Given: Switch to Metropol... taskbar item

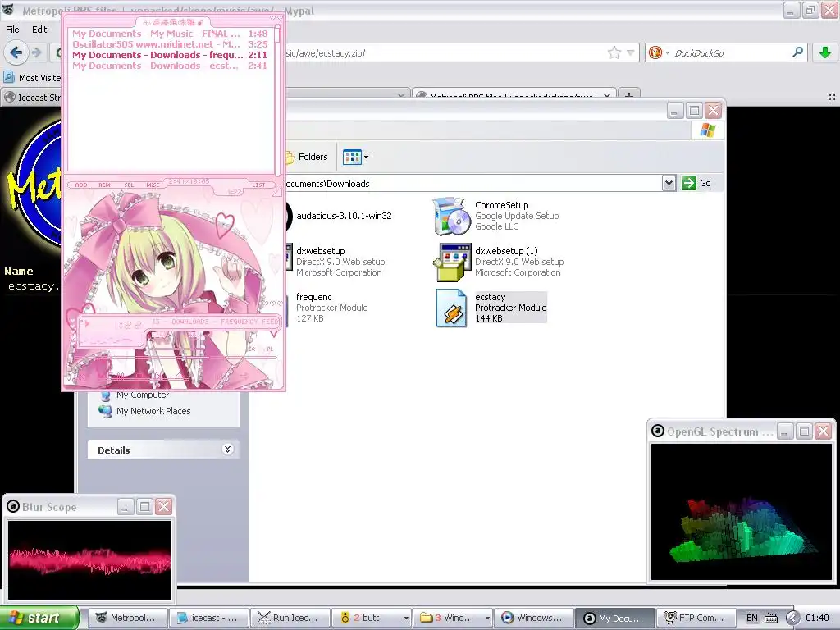Looking at the screenshot, I should (x=127, y=618).
